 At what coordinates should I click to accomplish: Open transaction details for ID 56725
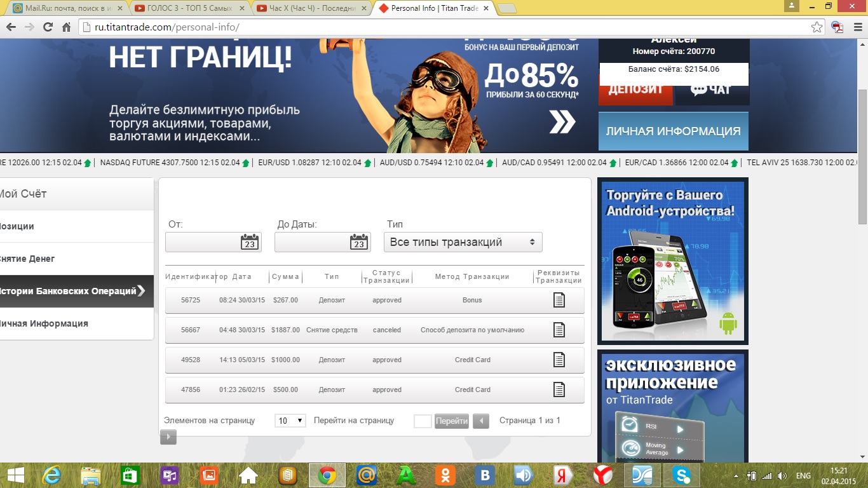click(x=559, y=300)
